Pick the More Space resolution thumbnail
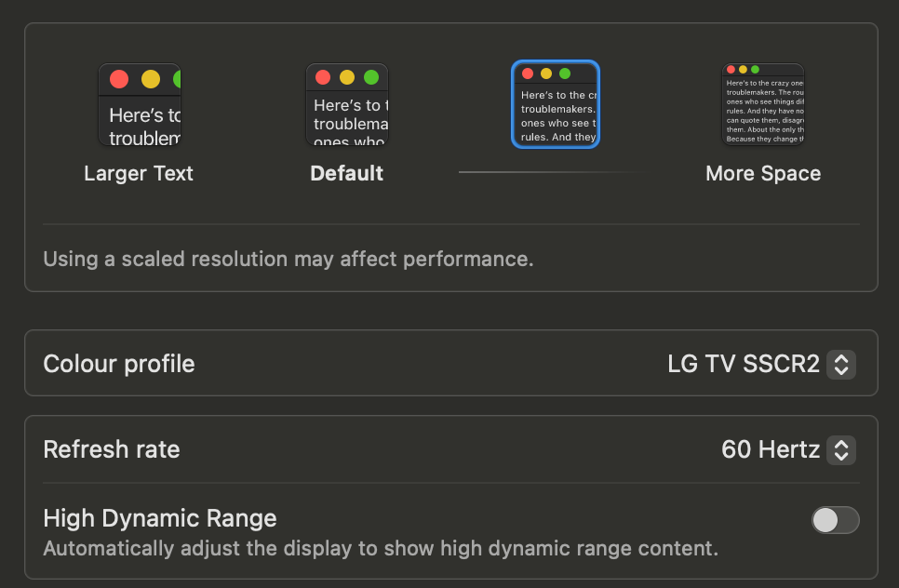 point(763,104)
